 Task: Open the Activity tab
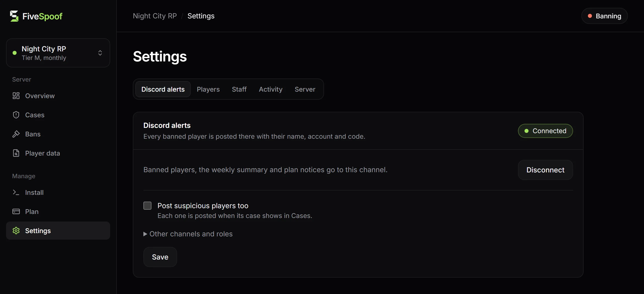coord(271,89)
